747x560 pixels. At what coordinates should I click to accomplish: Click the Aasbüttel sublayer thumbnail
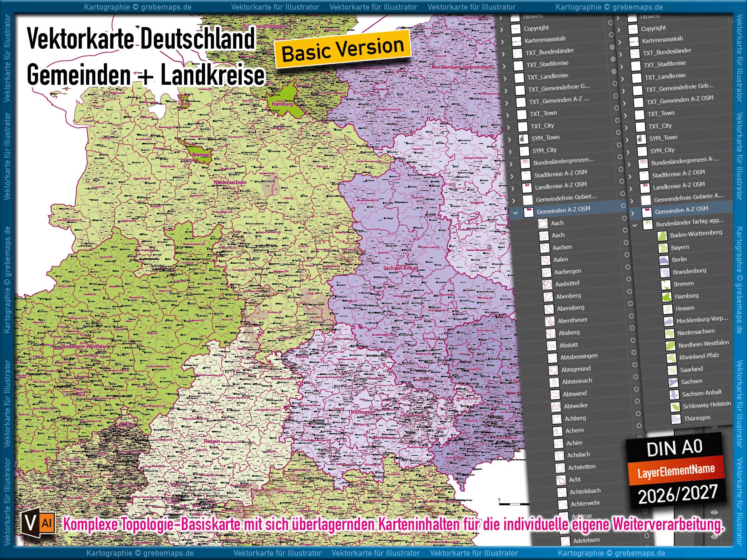547,285
